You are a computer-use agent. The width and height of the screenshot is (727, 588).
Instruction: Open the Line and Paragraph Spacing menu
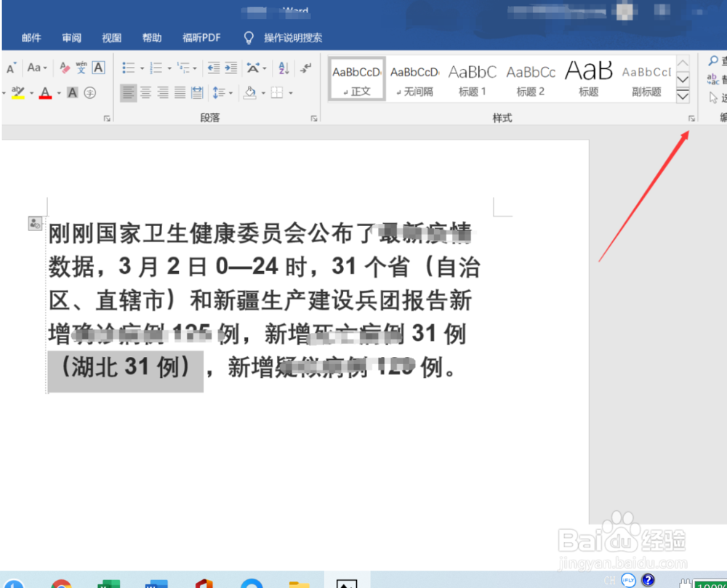(222, 93)
